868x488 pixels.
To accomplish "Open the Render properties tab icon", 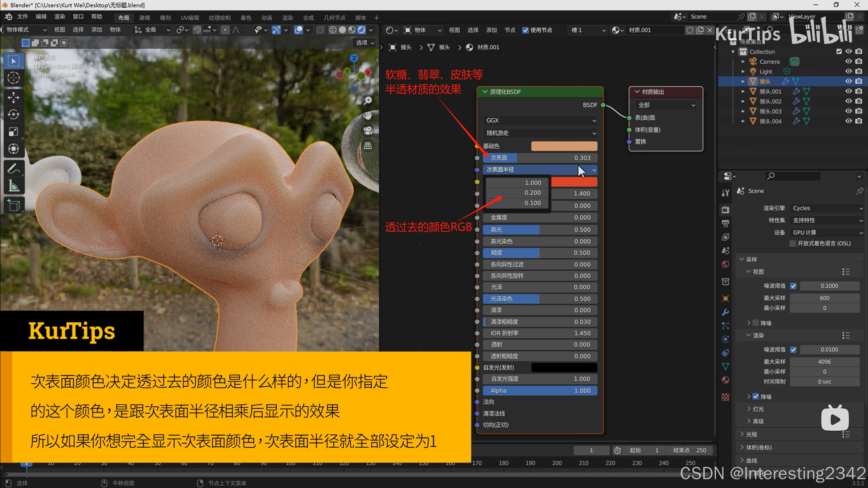I will (726, 210).
